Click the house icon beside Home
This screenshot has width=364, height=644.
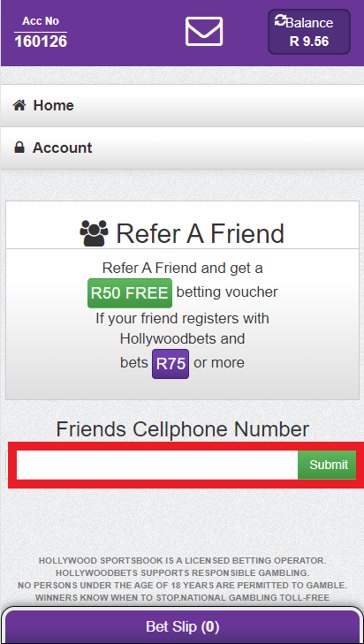[19, 105]
